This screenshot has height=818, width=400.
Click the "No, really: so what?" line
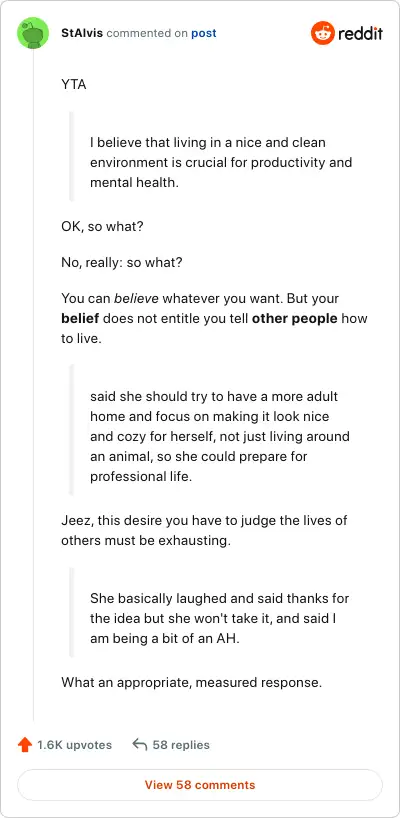click(122, 262)
